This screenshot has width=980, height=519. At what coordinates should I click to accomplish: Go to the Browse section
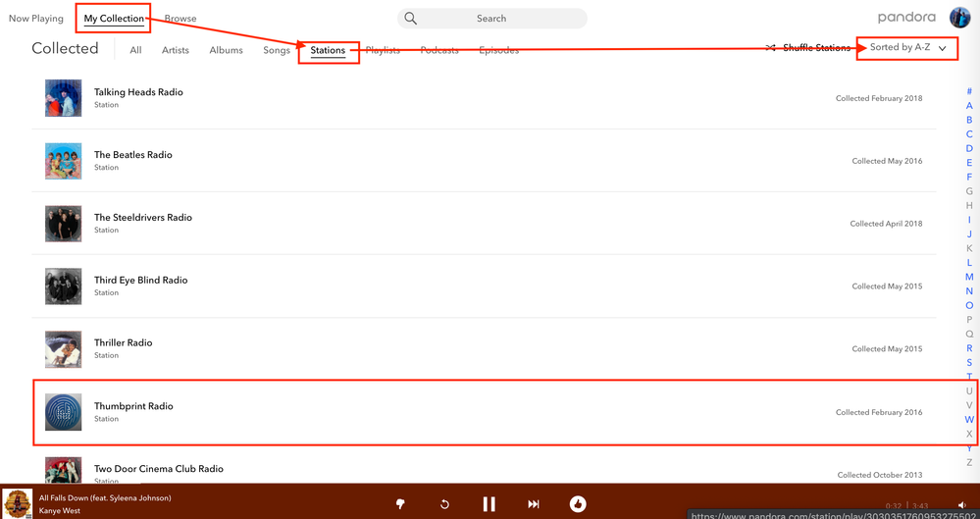[x=181, y=19]
